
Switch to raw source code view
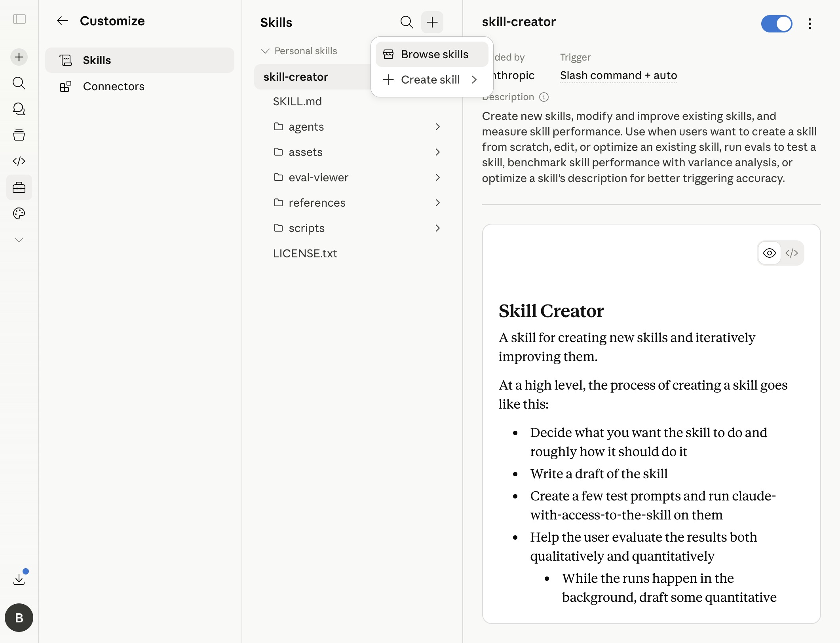tap(792, 253)
